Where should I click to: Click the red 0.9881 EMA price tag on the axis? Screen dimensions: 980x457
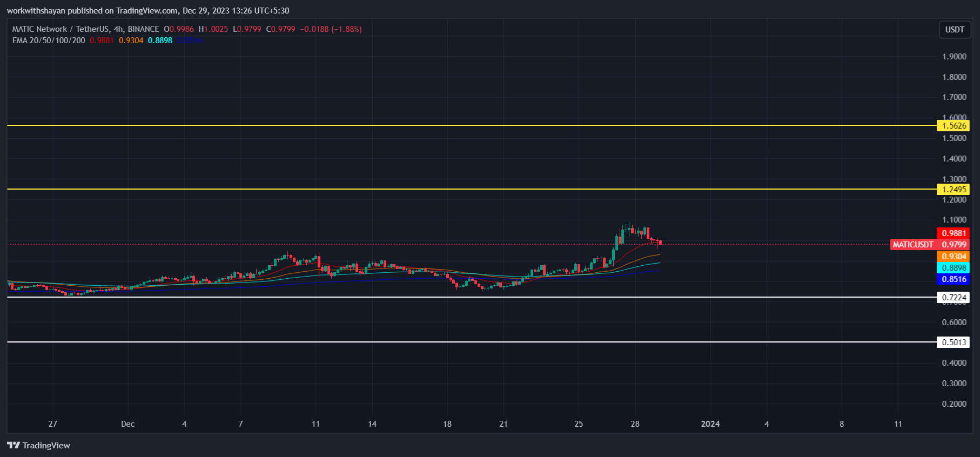click(954, 233)
